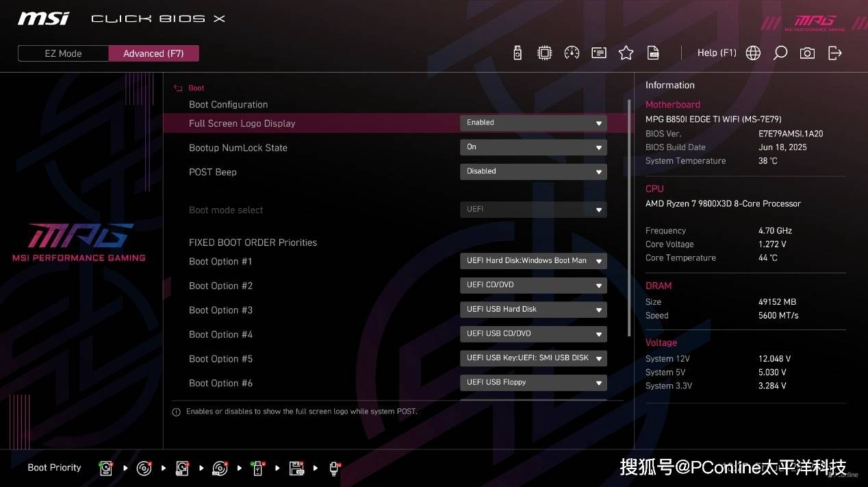Open Favorites via the star icon
Image resolution: width=868 pixels, height=487 pixels.
(x=626, y=53)
